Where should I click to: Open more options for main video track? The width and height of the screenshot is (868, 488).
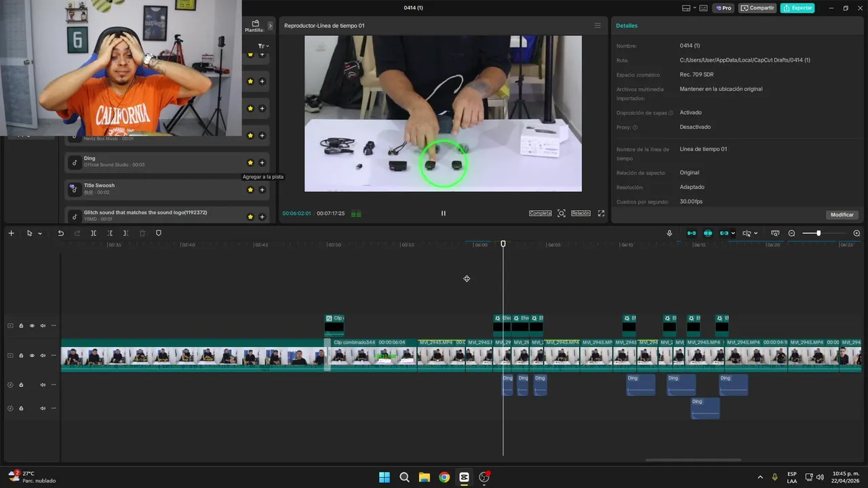click(x=54, y=356)
